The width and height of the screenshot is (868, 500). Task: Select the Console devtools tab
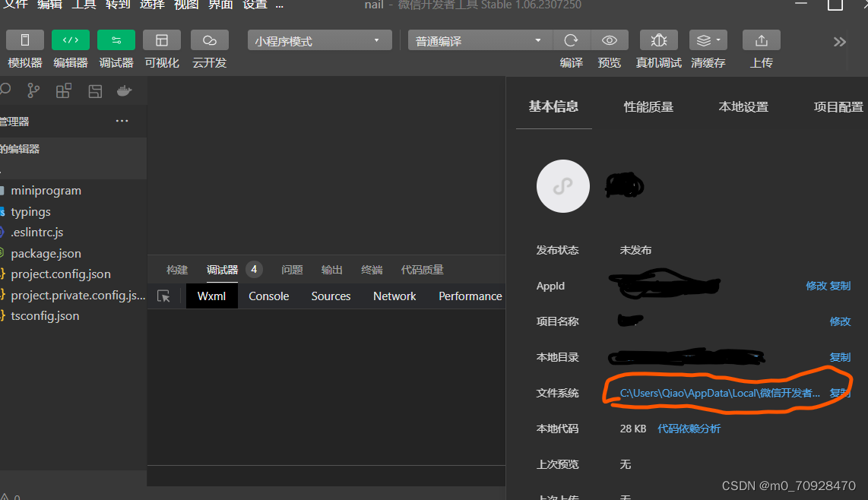click(268, 296)
